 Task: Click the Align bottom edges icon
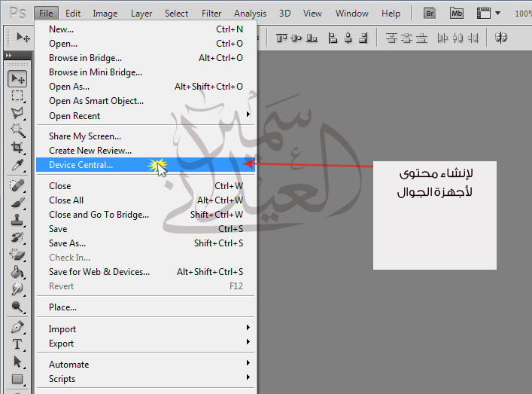click(x=312, y=38)
